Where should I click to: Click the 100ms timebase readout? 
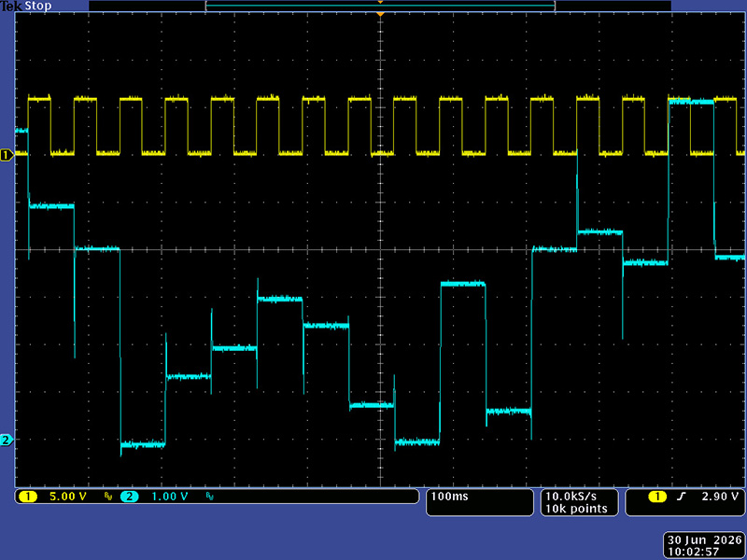(449, 497)
